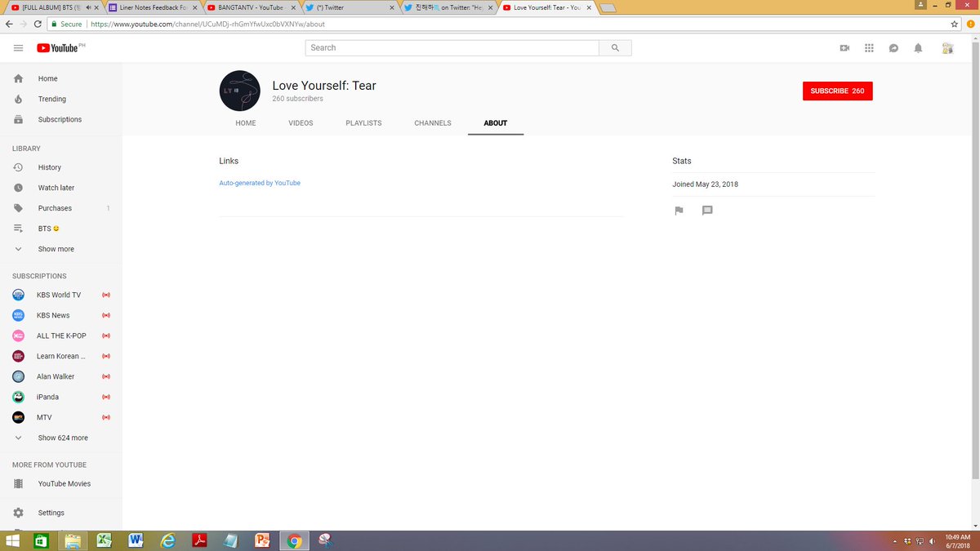Click the browser address bar URL
This screenshot has height=551, width=980.
click(208, 24)
